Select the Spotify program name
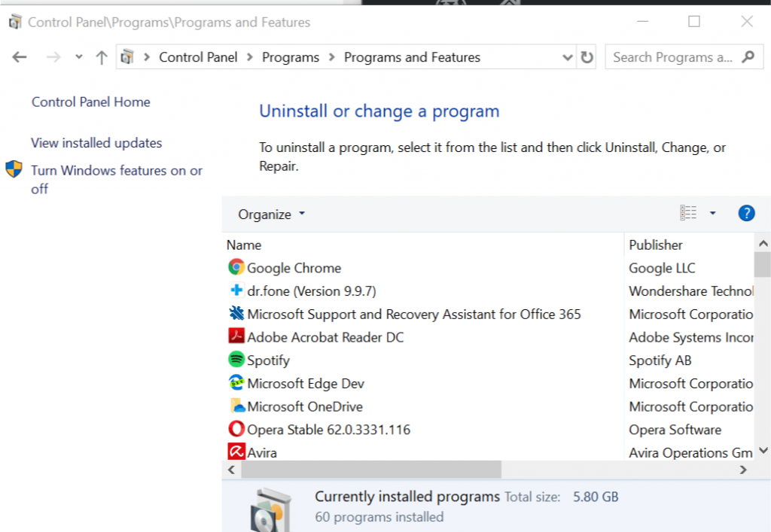 click(x=269, y=360)
